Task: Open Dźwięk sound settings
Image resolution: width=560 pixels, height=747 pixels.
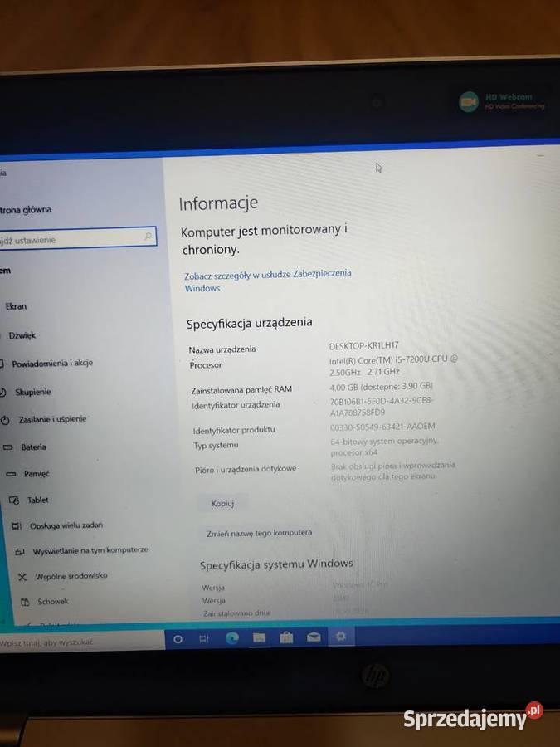Action: [22, 335]
